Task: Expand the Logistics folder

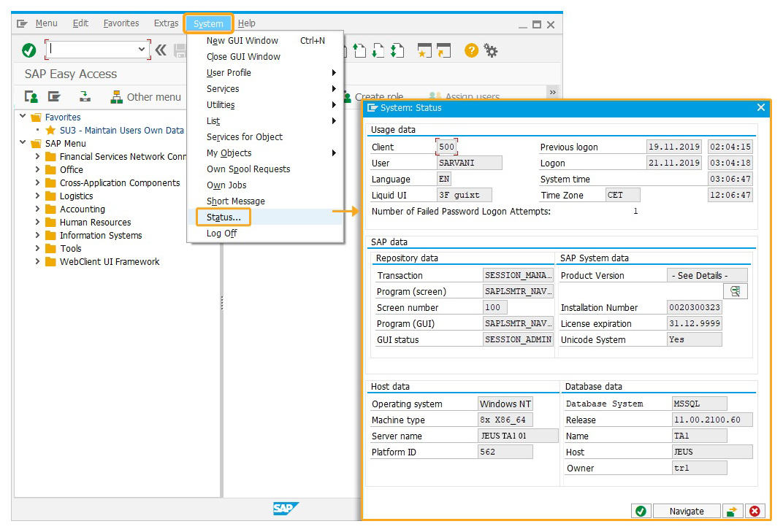Action: (37, 196)
